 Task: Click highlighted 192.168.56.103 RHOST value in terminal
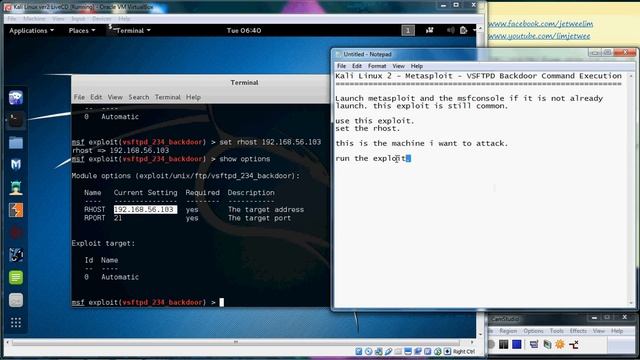click(145, 209)
